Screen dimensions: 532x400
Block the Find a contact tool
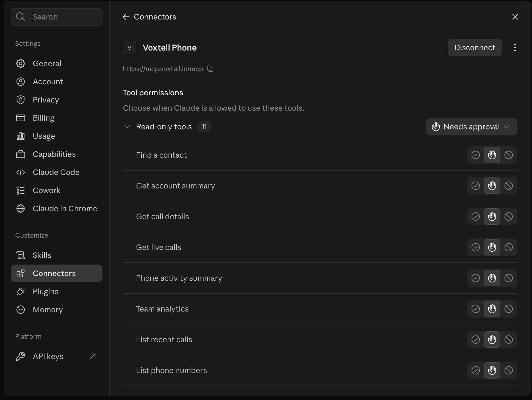(508, 155)
